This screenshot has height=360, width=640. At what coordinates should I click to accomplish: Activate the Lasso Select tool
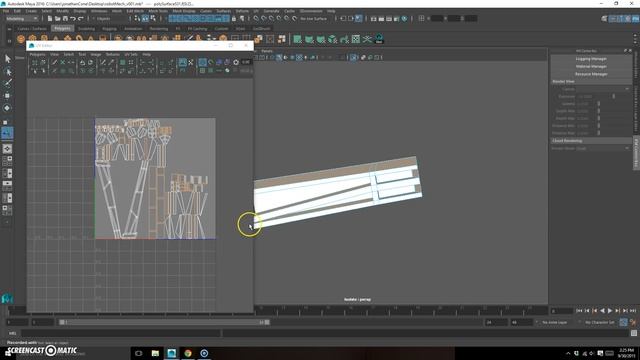point(7,72)
